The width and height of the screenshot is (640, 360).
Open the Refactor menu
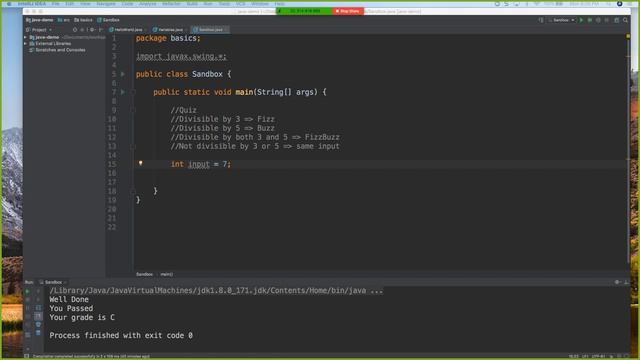pyautogui.click(x=171, y=4)
